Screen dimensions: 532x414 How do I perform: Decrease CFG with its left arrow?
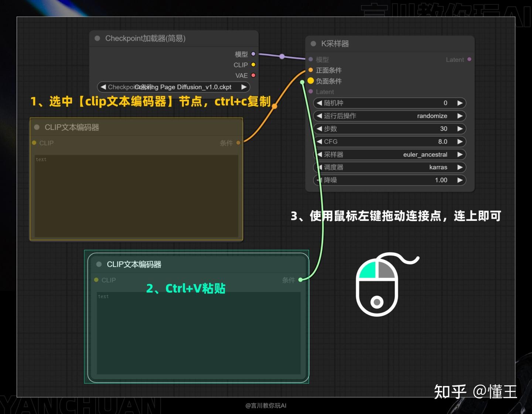319,141
